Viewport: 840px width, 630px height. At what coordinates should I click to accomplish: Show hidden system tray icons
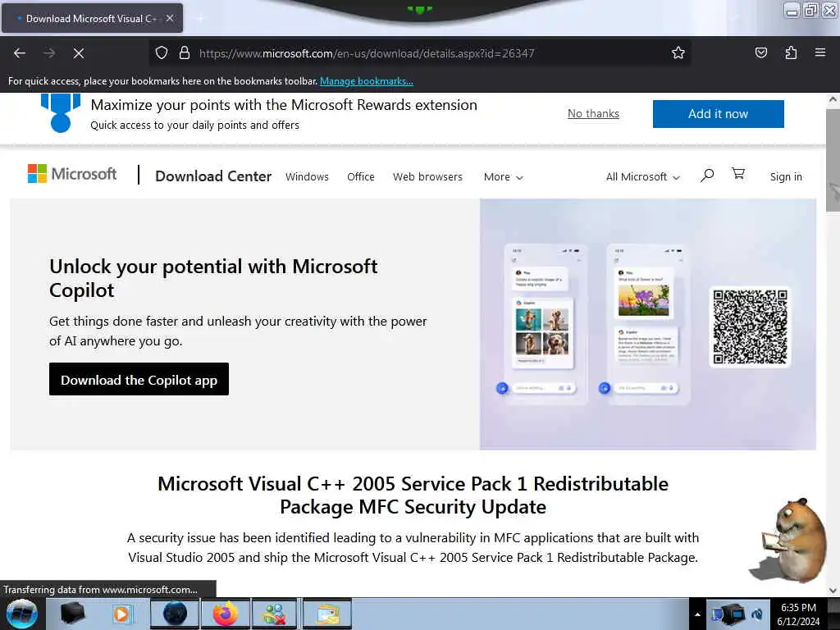(697, 614)
